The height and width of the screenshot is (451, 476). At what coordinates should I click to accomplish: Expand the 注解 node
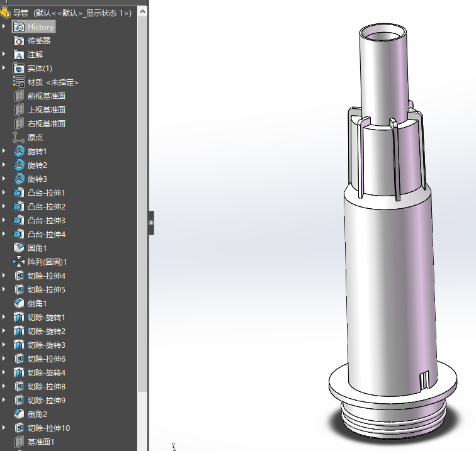(x=4, y=54)
